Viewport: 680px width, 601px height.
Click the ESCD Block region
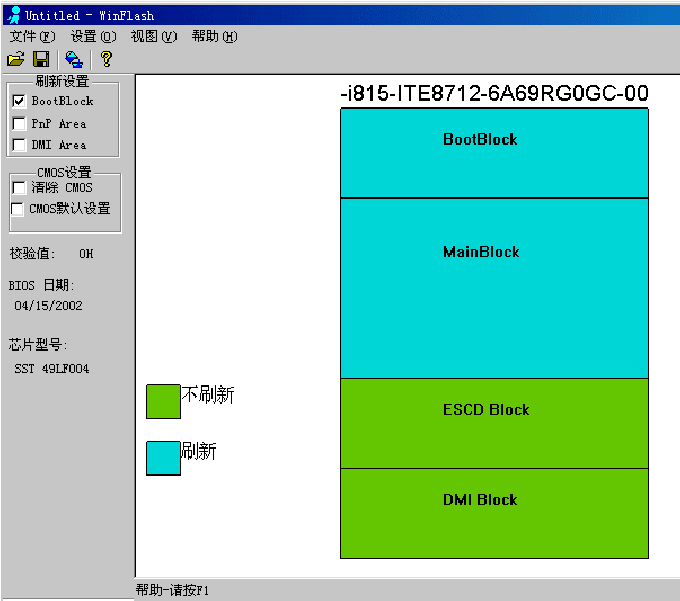(x=494, y=423)
